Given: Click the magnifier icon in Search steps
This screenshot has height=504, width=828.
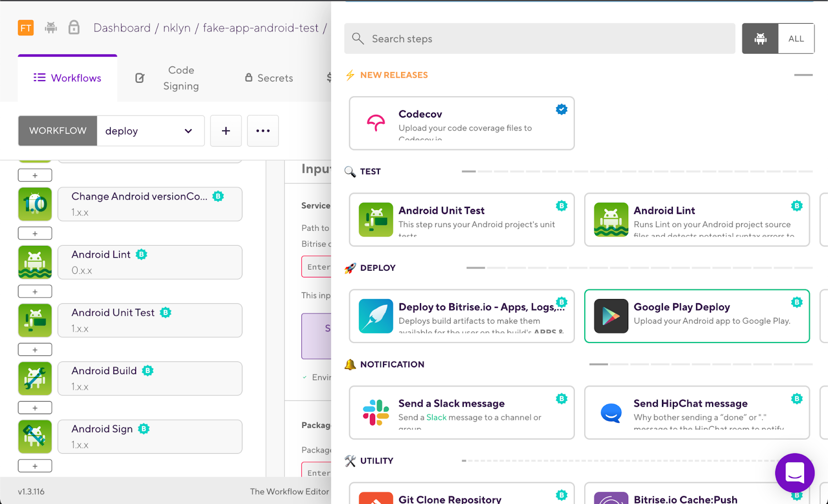Looking at the screenshot, I should 358,38.
